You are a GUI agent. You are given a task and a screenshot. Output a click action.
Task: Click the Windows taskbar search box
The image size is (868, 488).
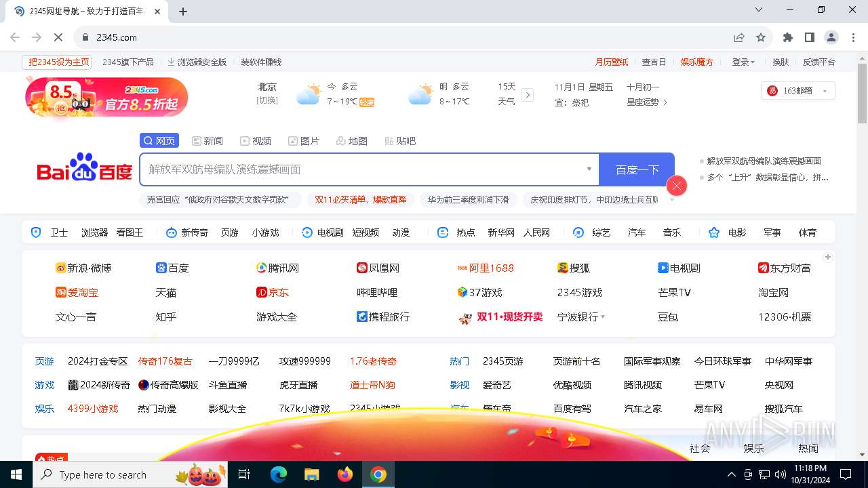(x=130, y=474)
